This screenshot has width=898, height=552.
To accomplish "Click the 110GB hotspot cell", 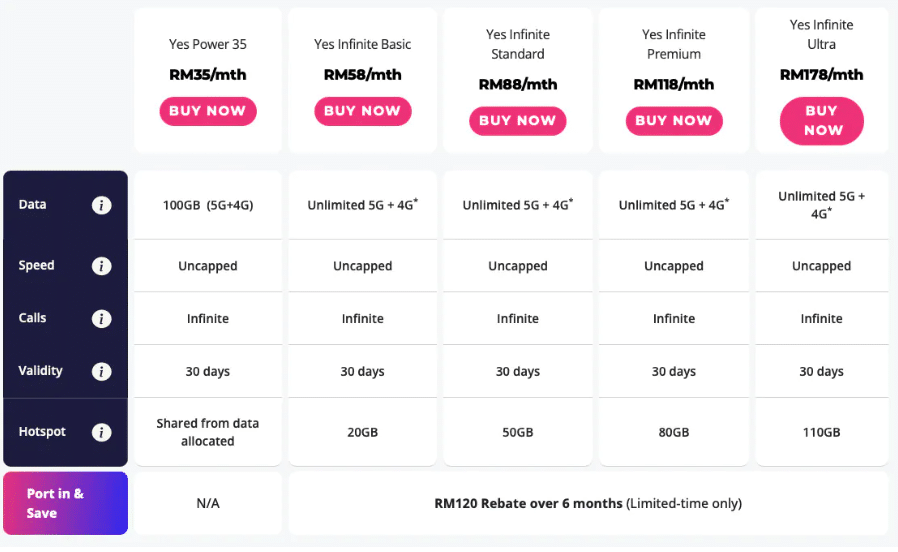I will [821, 432].
